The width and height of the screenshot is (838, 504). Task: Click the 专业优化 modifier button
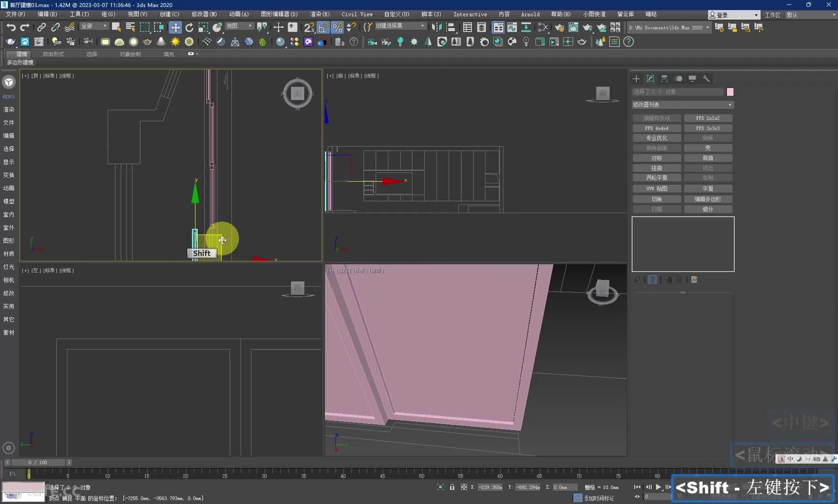[656, 138]
